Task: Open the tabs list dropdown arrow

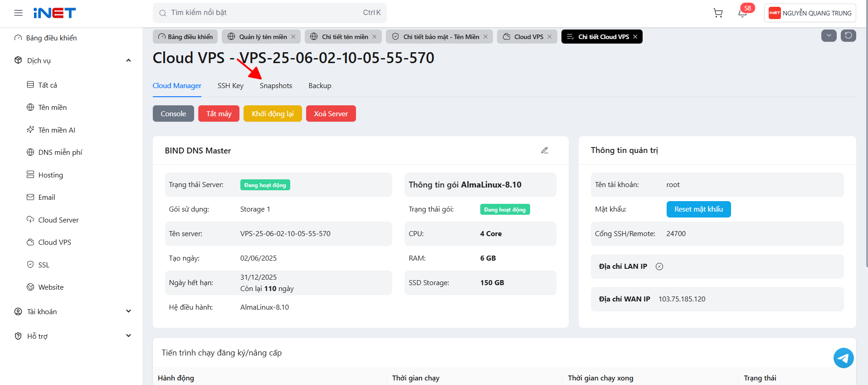Action: click(829, 35)
